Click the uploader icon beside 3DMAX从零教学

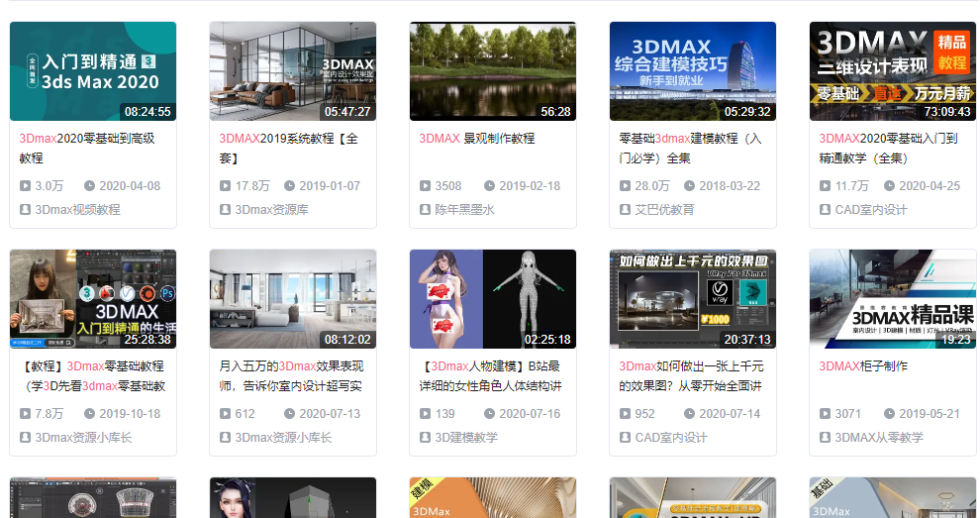[825, 438]
